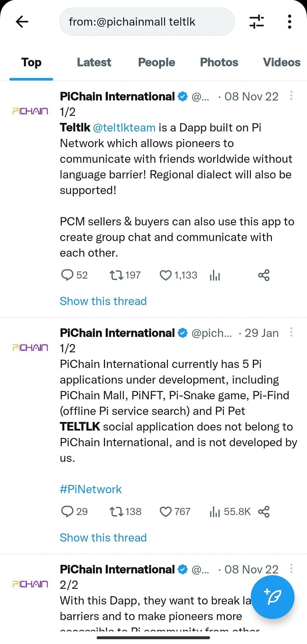Image resolution: width=307 pixels, height=644 pixels.
Task: Share the 08 Nov 22 Teltlk tweet
Action: click(x=264, y=275)
